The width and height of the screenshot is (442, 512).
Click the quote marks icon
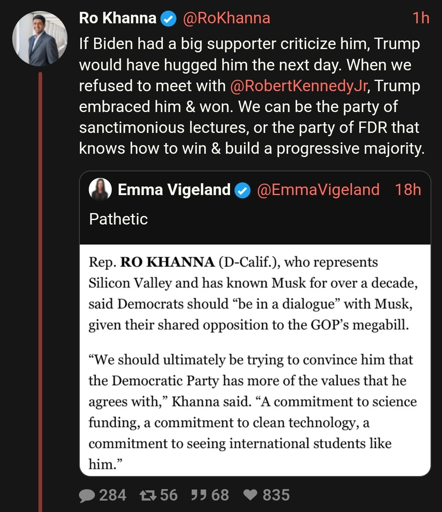tap(199, 495)
